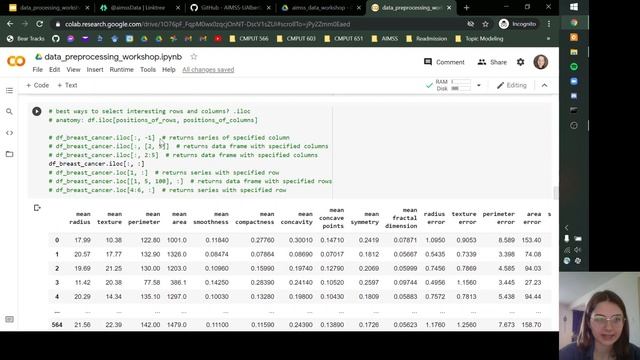Open the GitHub bookmark icon
The height and width of the screenshot is (360, 640).
56,39
